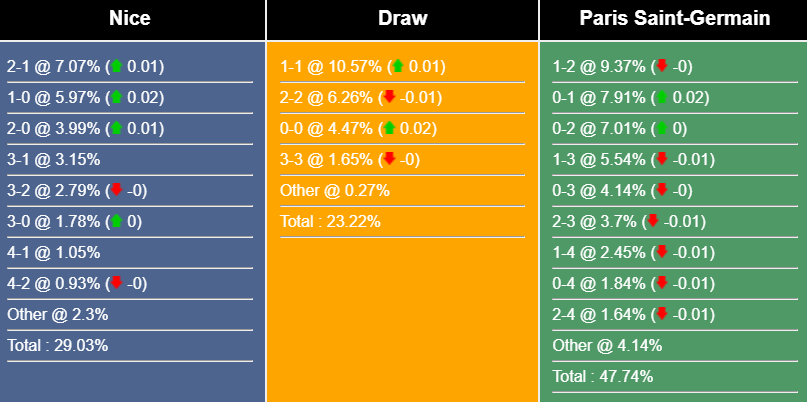The height and width of the screenshot is (402, 807).
Task: Click green arrow next to 1-1 draw
Action: (397, 67)
